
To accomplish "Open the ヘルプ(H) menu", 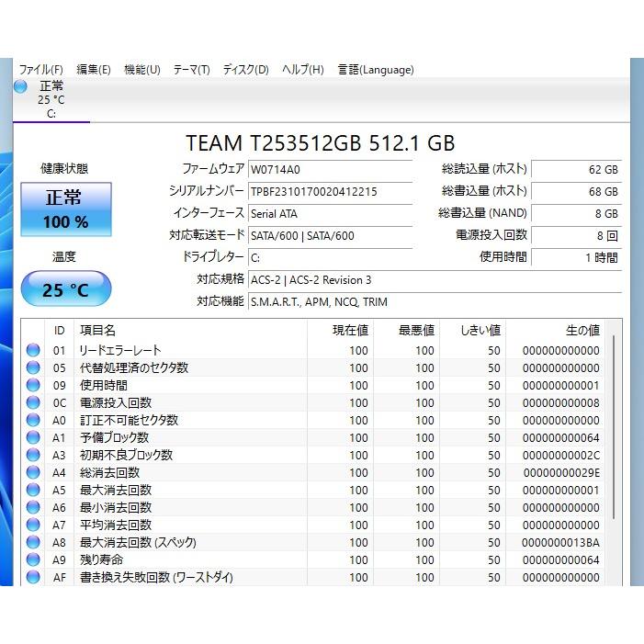I will [302, 70].
